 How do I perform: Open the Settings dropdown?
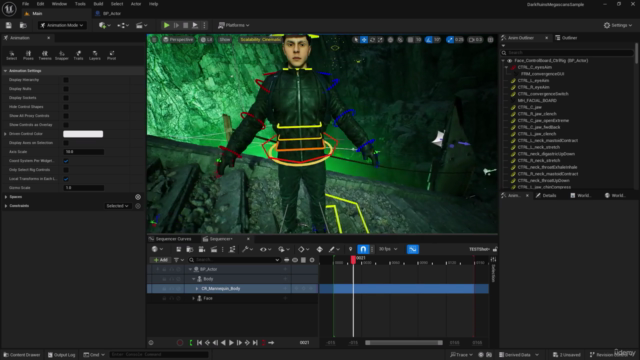(x=618, y=25)
